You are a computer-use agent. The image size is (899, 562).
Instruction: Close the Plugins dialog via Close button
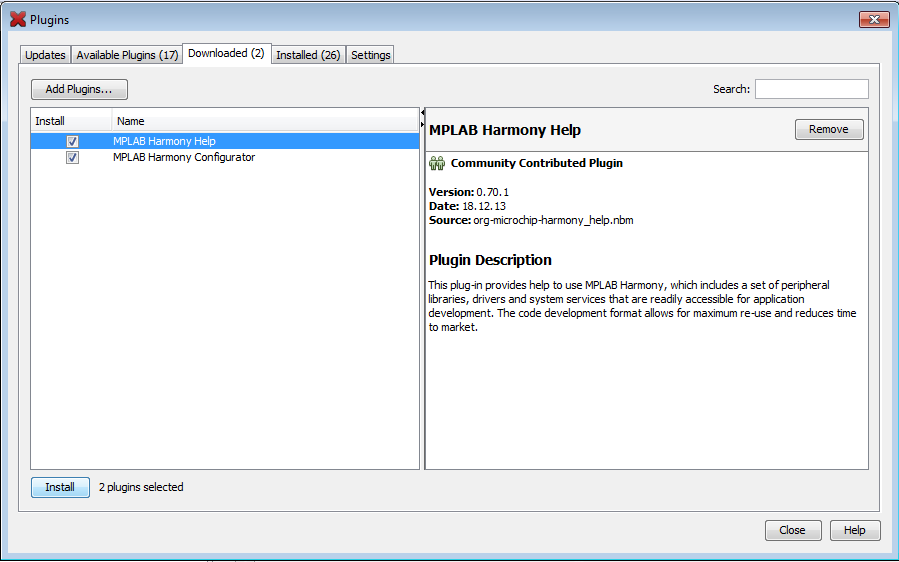[x=793, y=530]
